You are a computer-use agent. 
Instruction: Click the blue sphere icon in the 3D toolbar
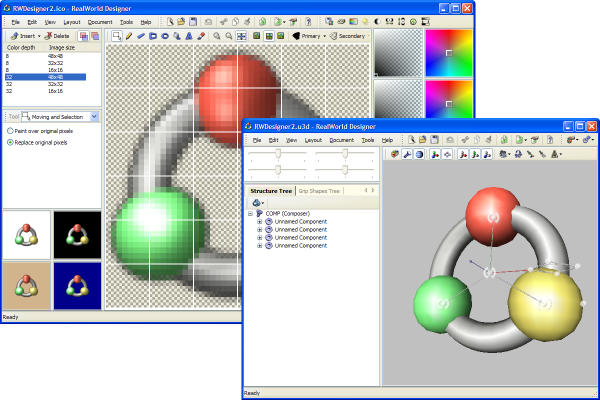pyautogui.click(x=419, y=154)
